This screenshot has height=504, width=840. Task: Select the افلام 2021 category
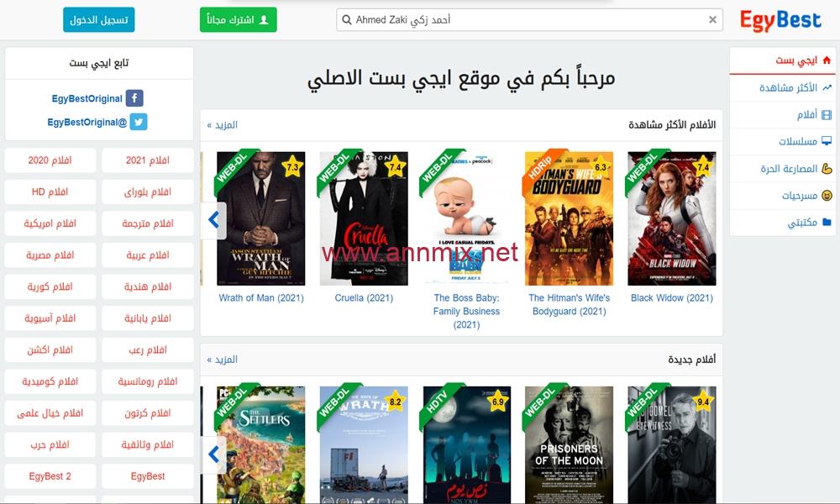pos(147,160)
